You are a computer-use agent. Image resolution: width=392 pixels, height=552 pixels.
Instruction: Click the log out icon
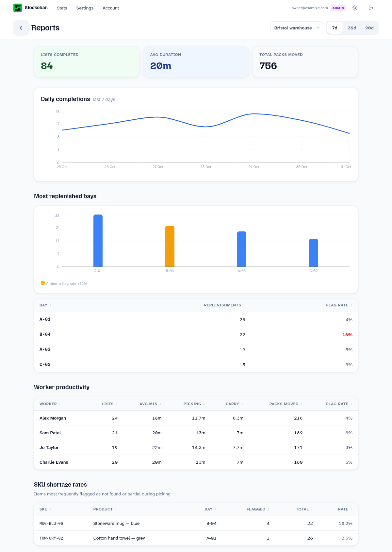(x=371, y=8)
